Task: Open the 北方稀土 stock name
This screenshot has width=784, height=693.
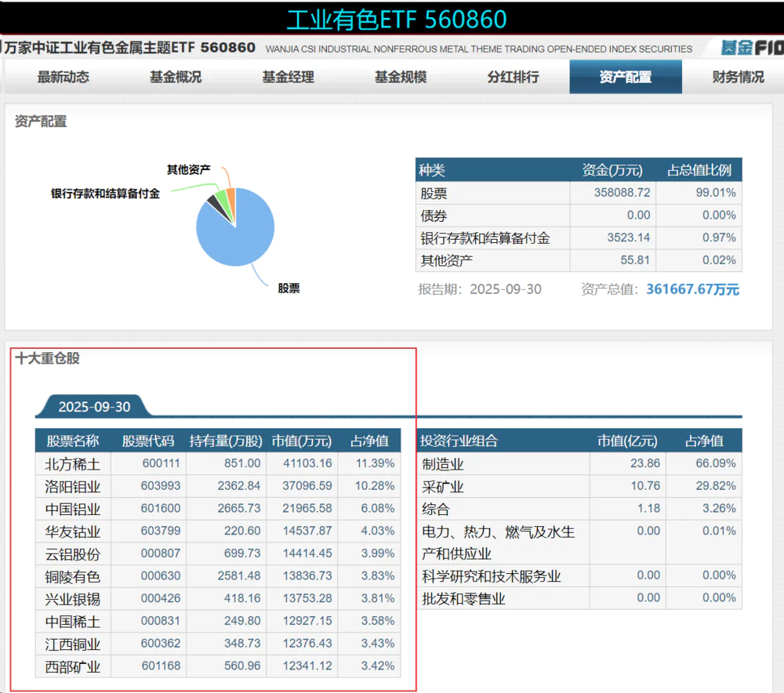Action: tap(73, 464)
